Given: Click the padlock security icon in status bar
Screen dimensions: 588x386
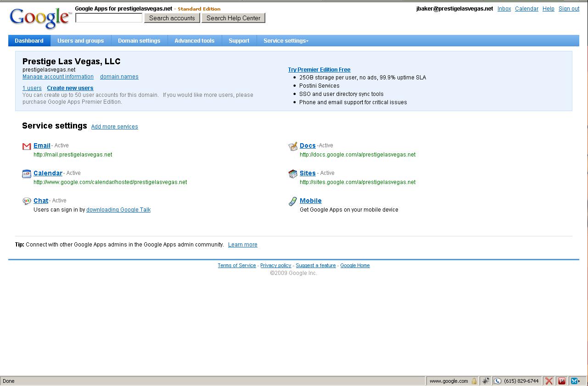Looking at the screenshot, I should click(474, 381).
